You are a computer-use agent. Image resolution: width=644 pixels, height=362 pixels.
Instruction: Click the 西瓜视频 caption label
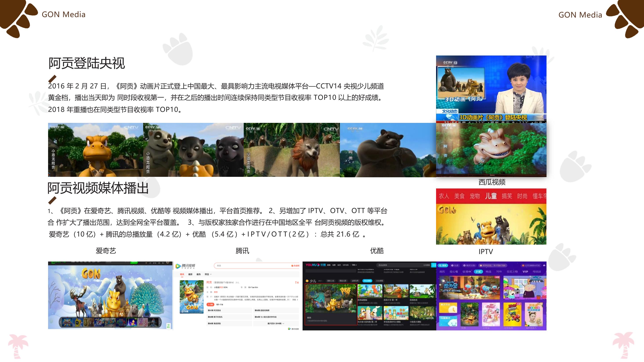pyautogui.click(x=492, y=182)
